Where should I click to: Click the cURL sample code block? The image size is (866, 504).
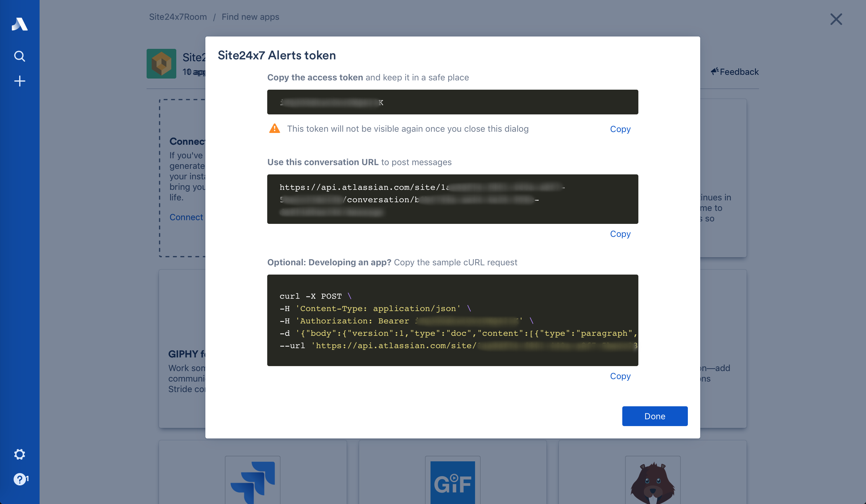tap(452, 320)
